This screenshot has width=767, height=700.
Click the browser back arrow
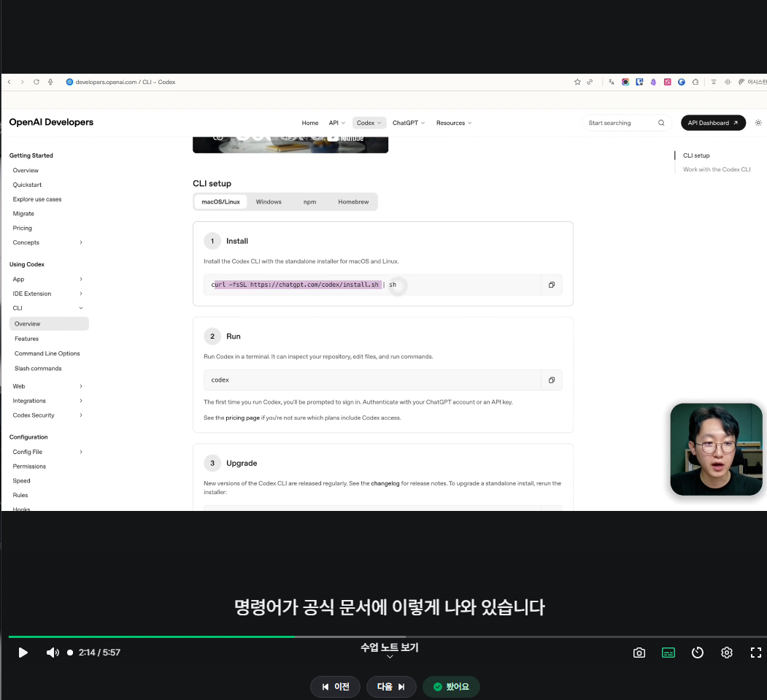coord(9,82)
